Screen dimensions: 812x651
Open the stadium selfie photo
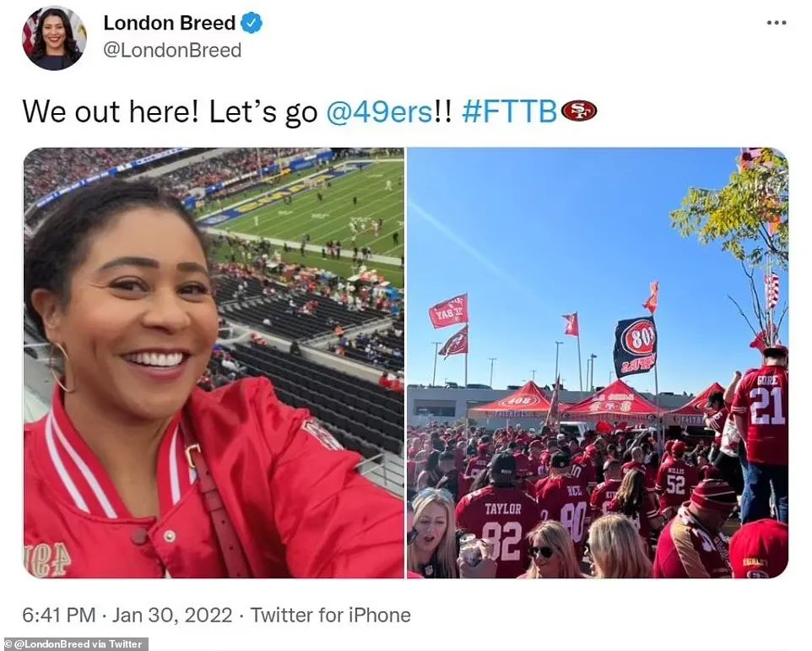pos(214,363)
